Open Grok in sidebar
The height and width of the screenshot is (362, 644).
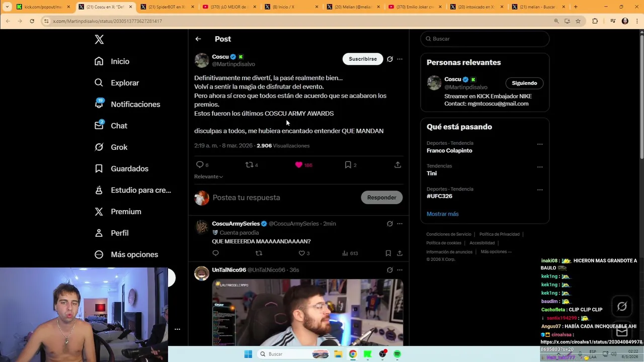(111, 147)
